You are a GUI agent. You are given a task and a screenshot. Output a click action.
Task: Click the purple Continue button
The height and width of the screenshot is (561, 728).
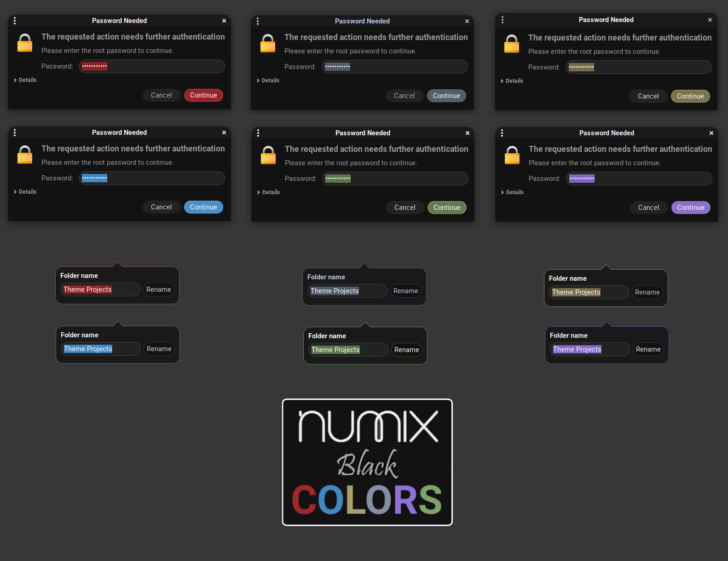tap(691, 208)
